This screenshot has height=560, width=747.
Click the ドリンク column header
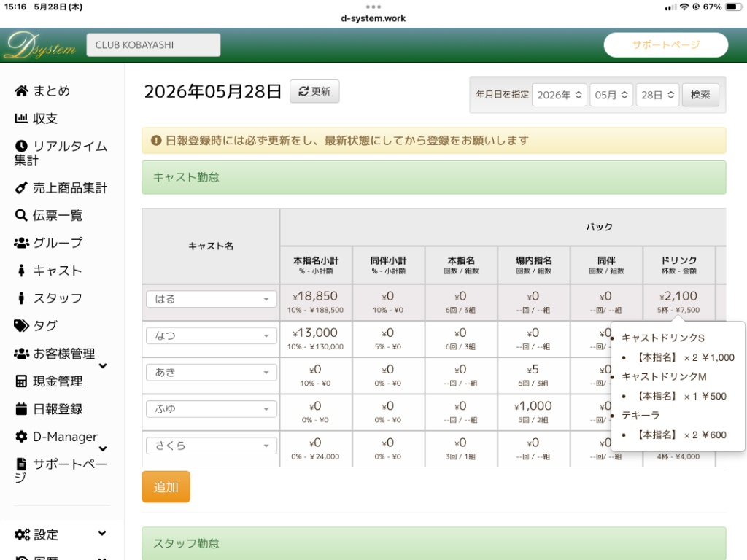679,265
